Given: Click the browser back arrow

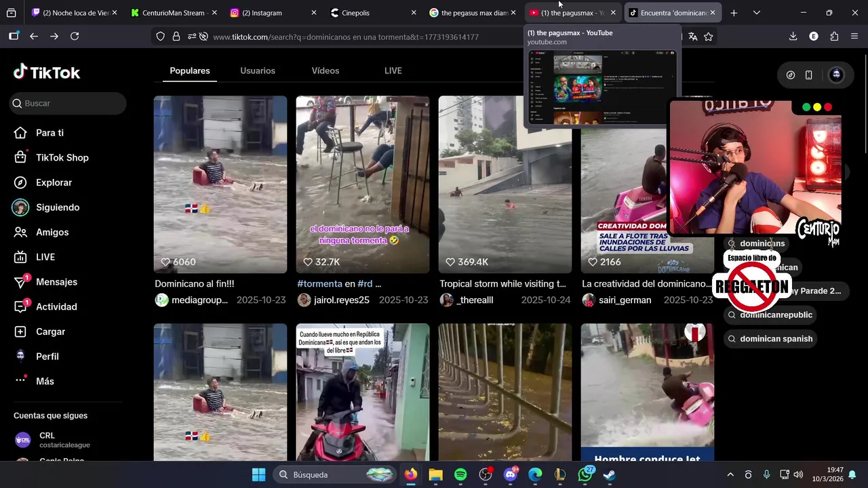Looking at the screenshot, I should click(34, 37).
